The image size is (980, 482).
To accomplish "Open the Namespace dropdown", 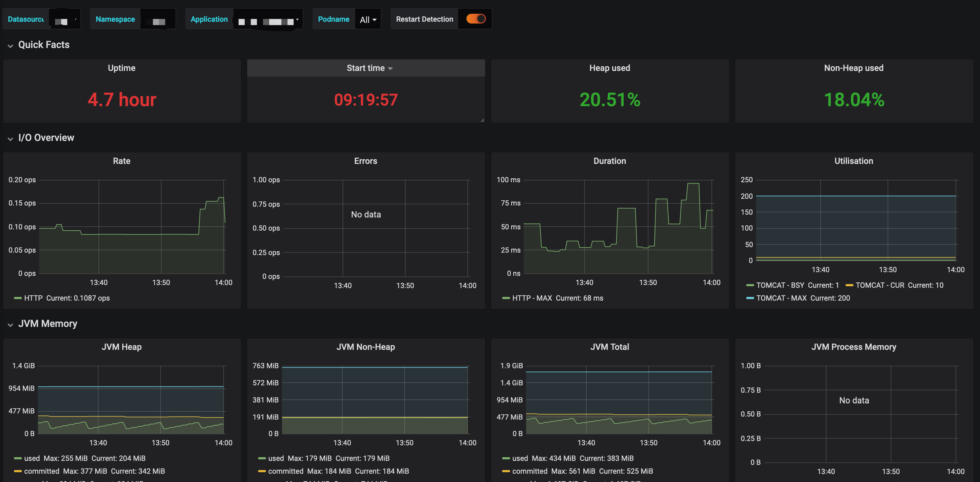I will pos(158,19).
